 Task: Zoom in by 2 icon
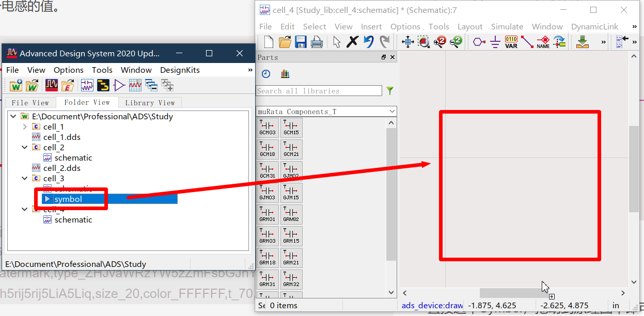pos(440,42)
